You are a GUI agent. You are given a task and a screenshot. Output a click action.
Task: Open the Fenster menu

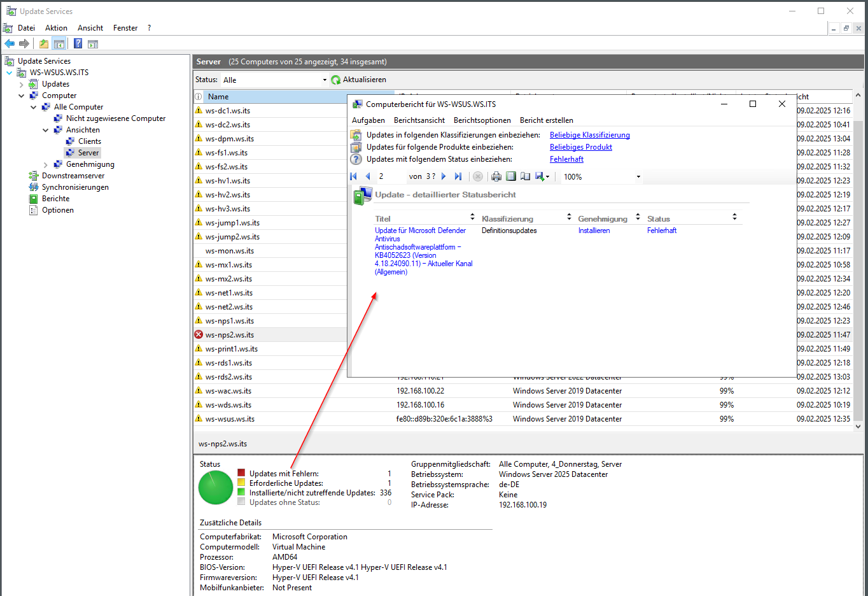pos(125,28)
